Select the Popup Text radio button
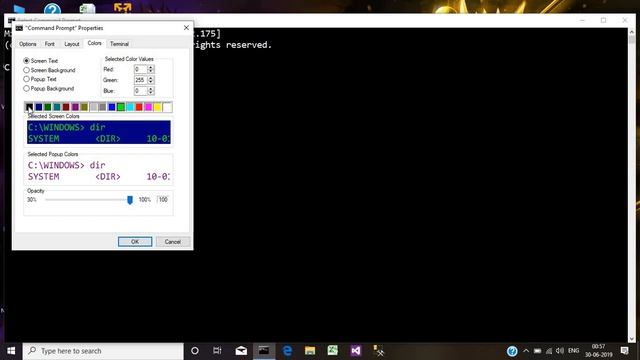 click(x=26, y=79)
